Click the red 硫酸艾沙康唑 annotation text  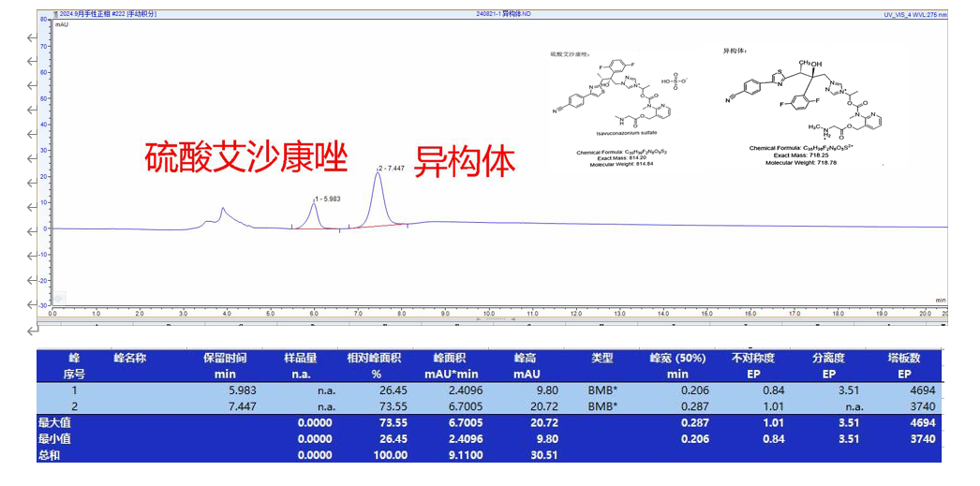(x=246, y=158)
